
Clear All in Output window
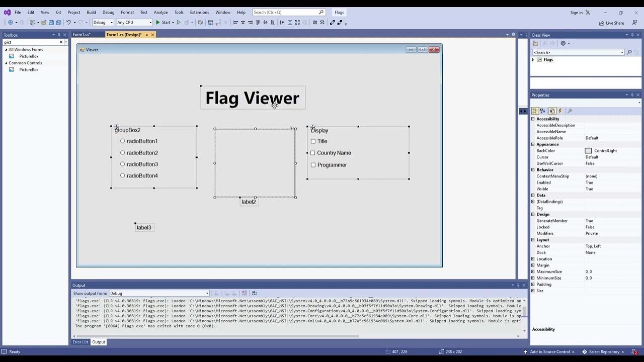pos(245,293)
